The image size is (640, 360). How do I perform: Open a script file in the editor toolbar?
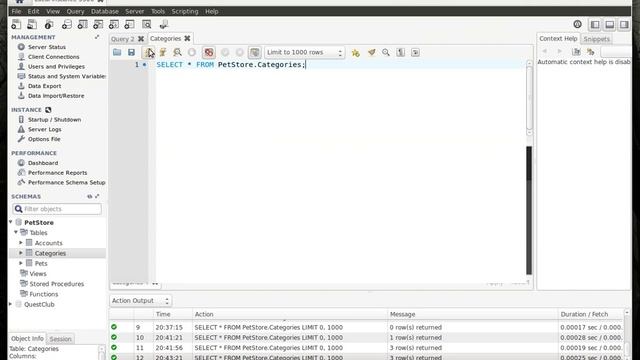tap(117, 52)
